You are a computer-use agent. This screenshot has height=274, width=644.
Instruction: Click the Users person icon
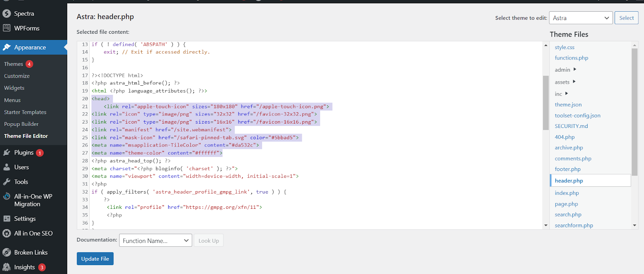click(x=6, y=167)
